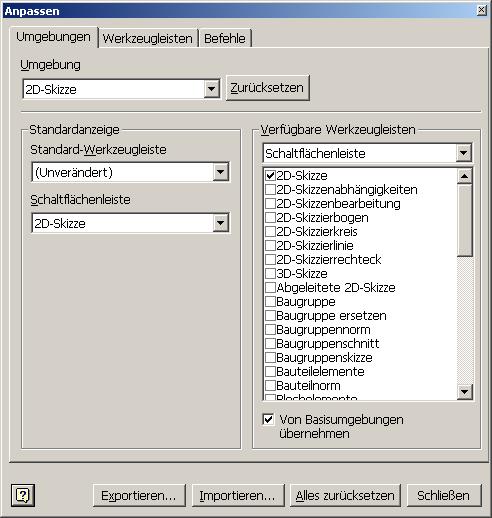The image size is (492, 518).
Task: Click the scroll down arrow in toolbar list
Action: point(465,392)
